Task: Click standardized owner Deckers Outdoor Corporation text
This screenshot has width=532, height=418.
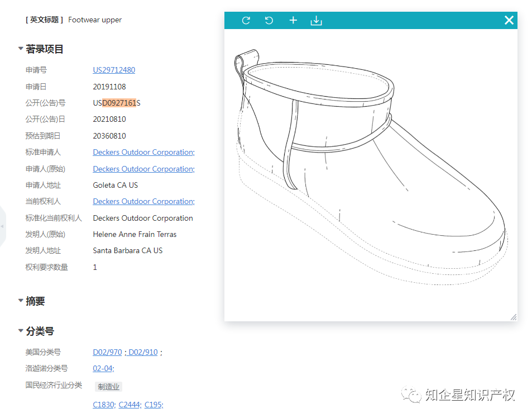Action: coord(143,218)
